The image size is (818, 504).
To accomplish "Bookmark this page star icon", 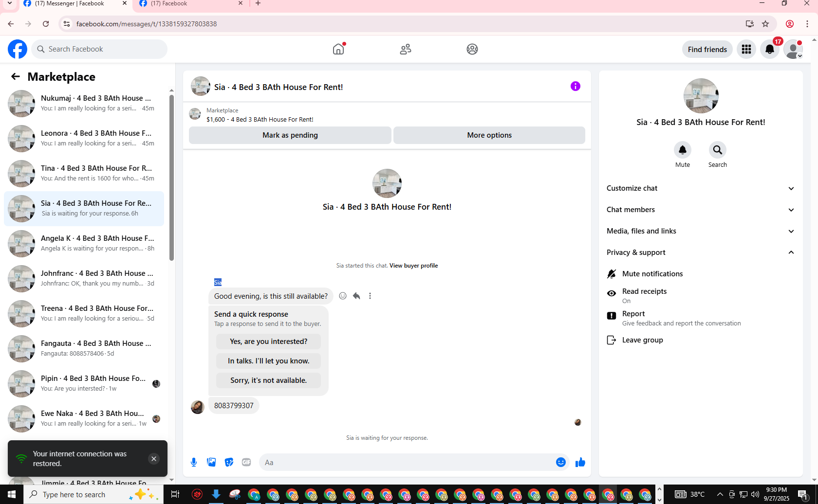I will pyautogui.click(x=765, y=24).
